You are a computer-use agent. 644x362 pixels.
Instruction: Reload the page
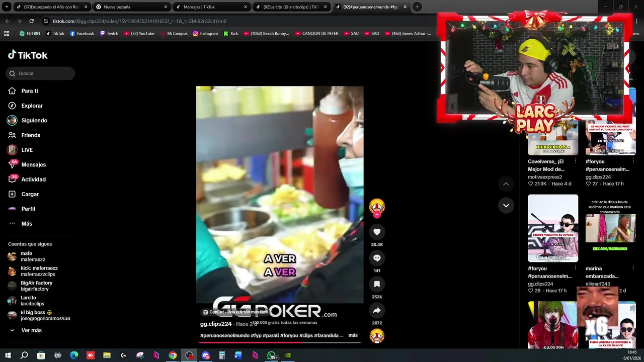[x=31, y=21]
